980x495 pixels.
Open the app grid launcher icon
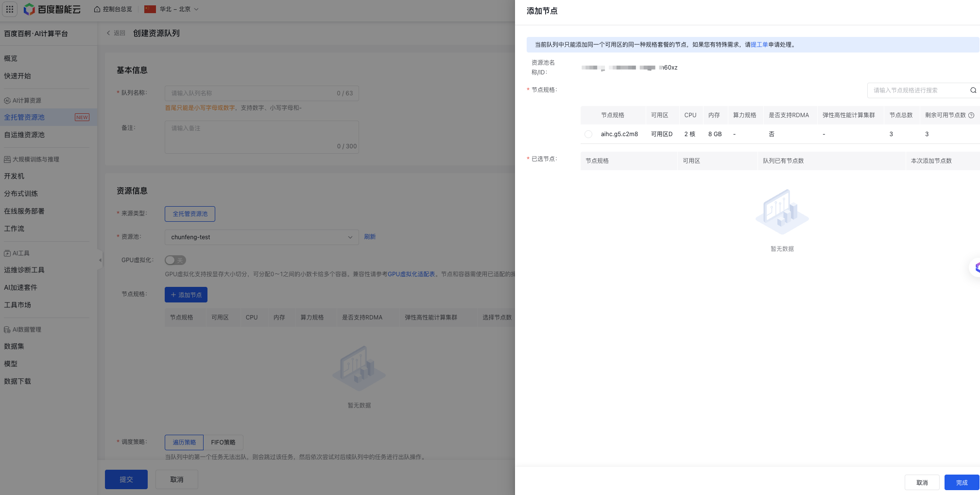pyautogui.click(x=10, y=9)
